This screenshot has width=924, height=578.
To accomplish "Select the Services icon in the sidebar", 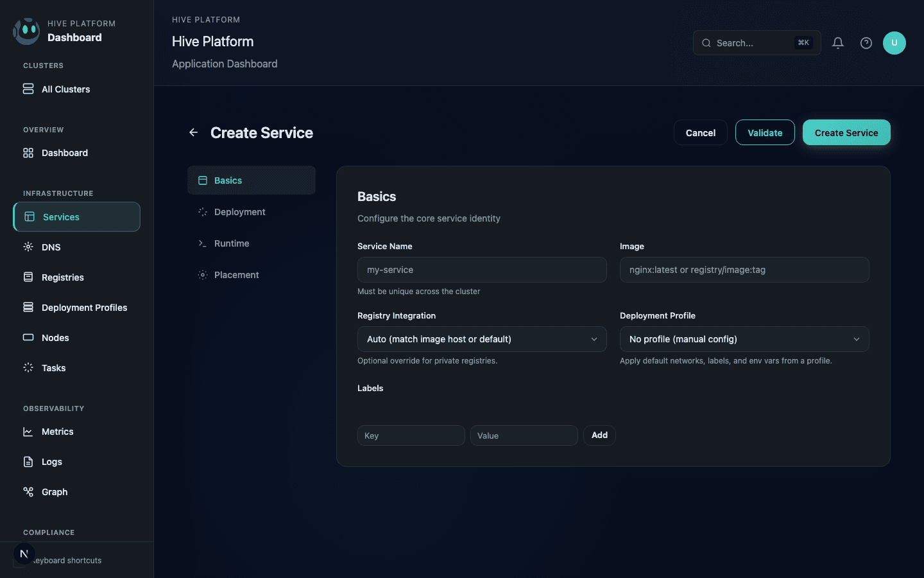I will 28,216.
